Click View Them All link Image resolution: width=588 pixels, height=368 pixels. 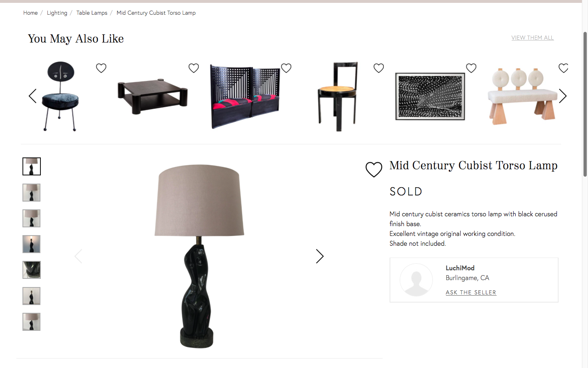coord(532,38)
